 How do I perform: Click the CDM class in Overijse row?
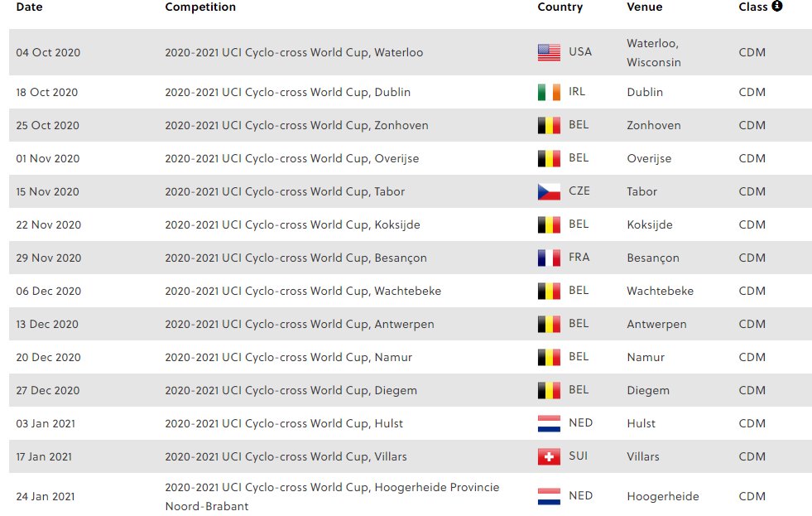tap(752, 158)
